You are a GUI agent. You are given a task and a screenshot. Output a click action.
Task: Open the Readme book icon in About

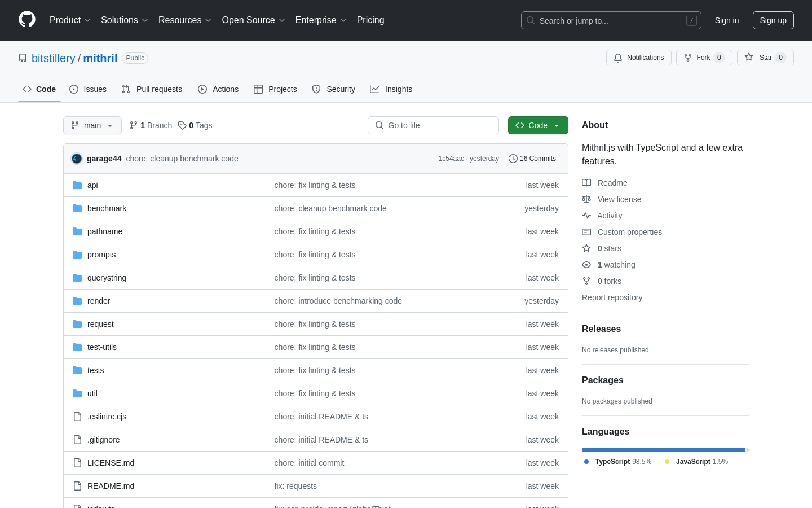(x=586, y=183)
